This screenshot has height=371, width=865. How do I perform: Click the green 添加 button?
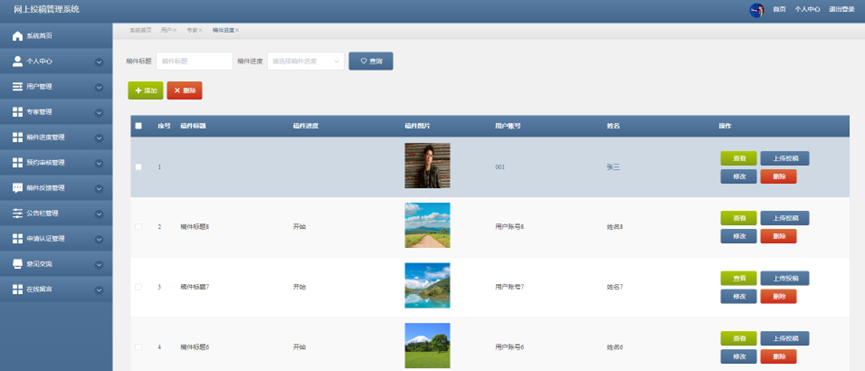(x=146, y=90)
